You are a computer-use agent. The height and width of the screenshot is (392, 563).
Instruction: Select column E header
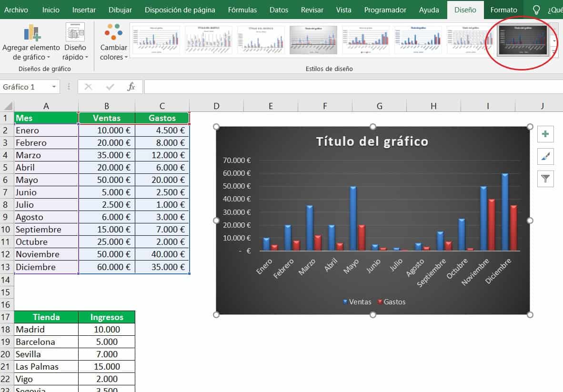271,106
